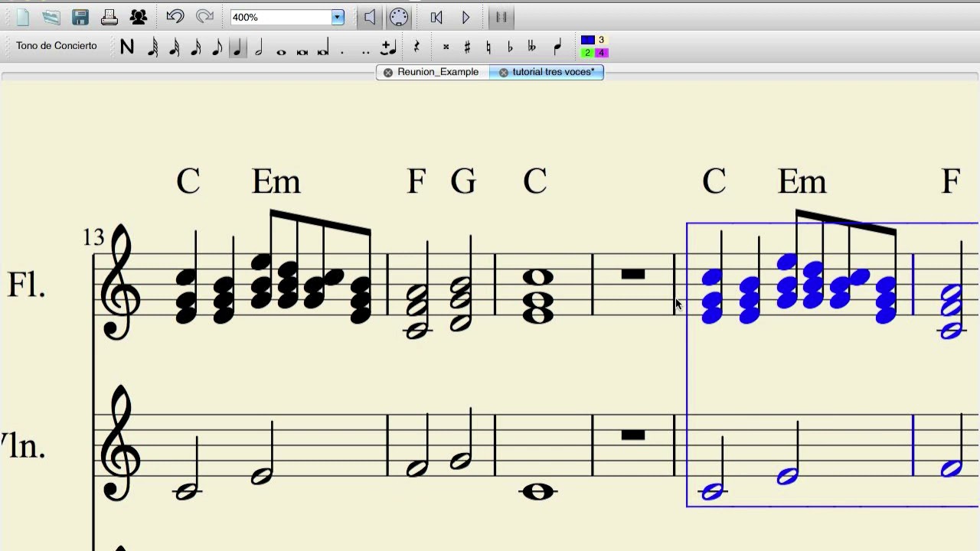
Task: Click inside the 400% zoom field
Action: [280, 18]
